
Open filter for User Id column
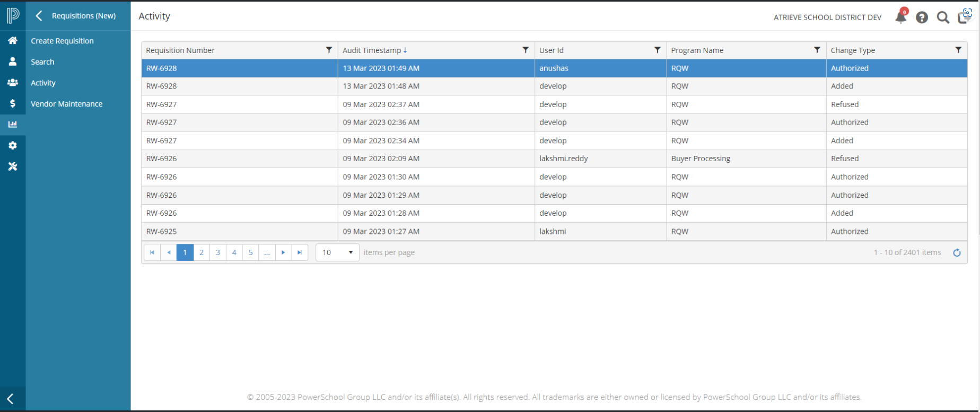coord(657,50)
